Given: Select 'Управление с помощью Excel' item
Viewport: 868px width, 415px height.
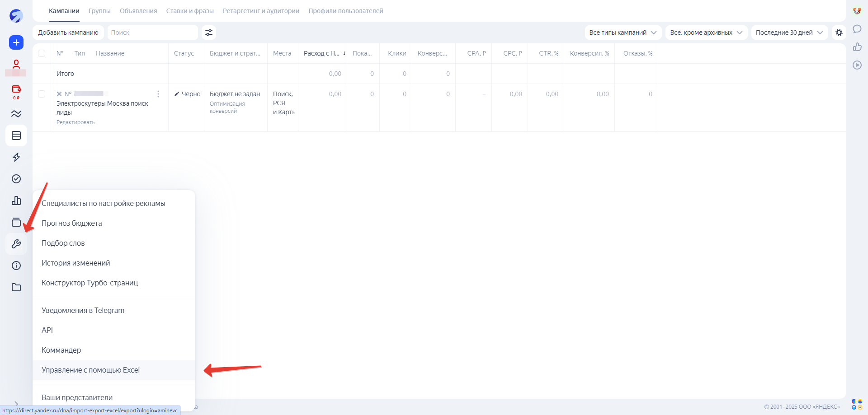Looking at the screenshot, I should (114, 370).
